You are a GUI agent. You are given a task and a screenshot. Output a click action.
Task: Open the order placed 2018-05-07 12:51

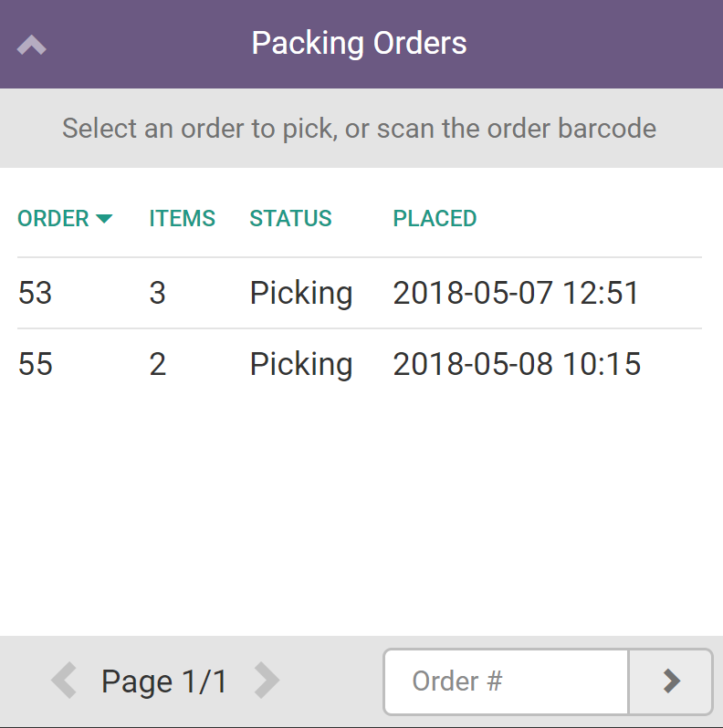[x=516, y=293]
